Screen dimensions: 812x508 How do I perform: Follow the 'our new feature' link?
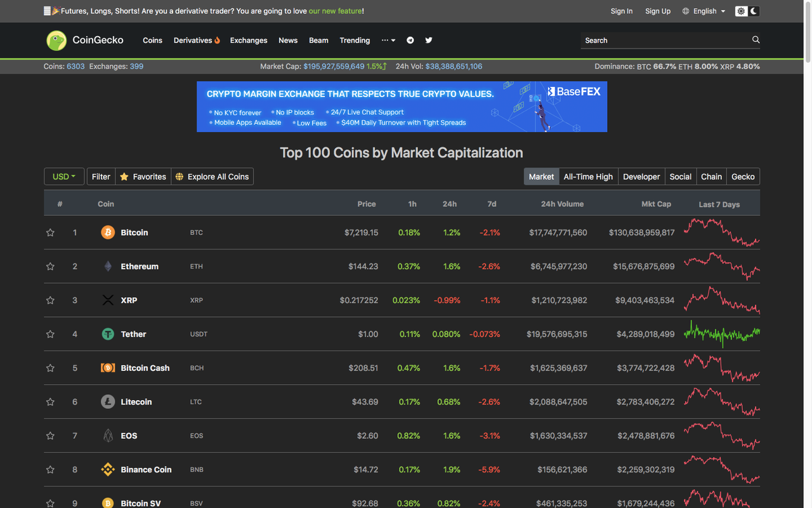pyautogui.click(x=336, y=11)
